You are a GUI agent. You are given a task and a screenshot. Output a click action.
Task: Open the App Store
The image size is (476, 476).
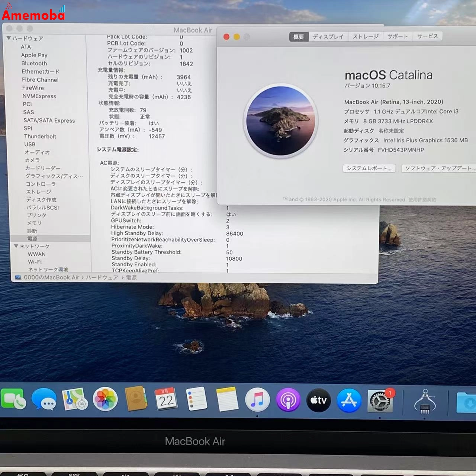click(x=349, y=400)
